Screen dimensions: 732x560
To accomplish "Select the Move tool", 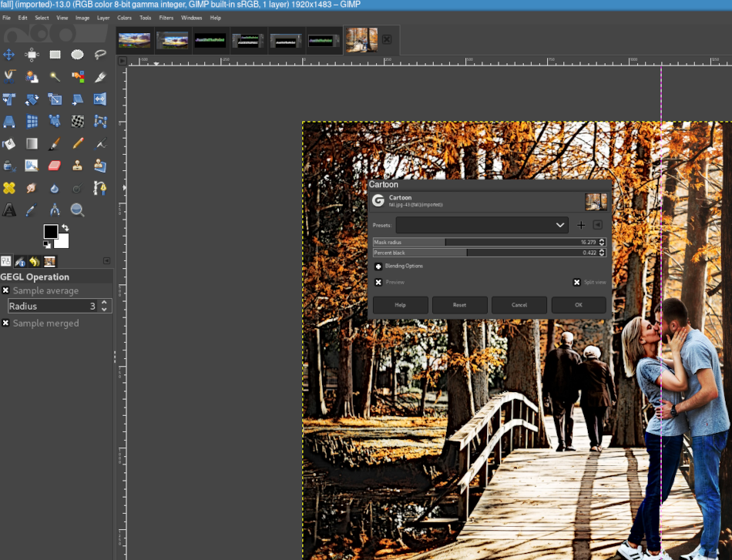I will 9,55.
